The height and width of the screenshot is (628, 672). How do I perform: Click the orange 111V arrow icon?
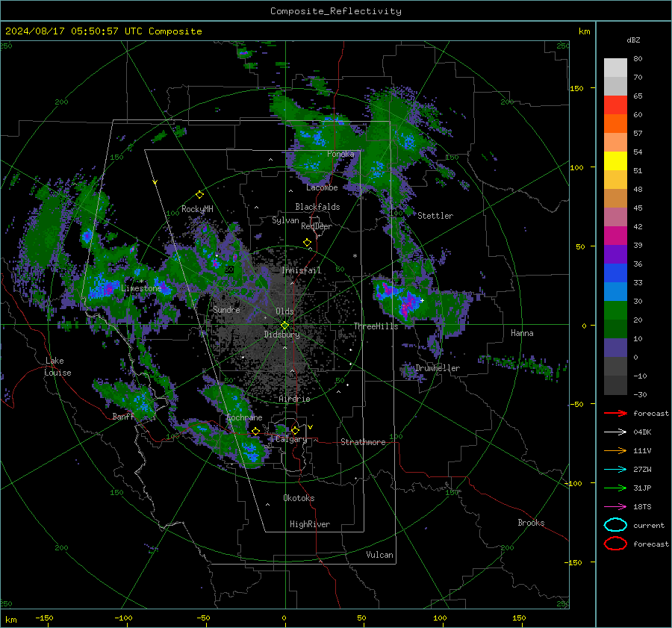click(x=615, y=450)
